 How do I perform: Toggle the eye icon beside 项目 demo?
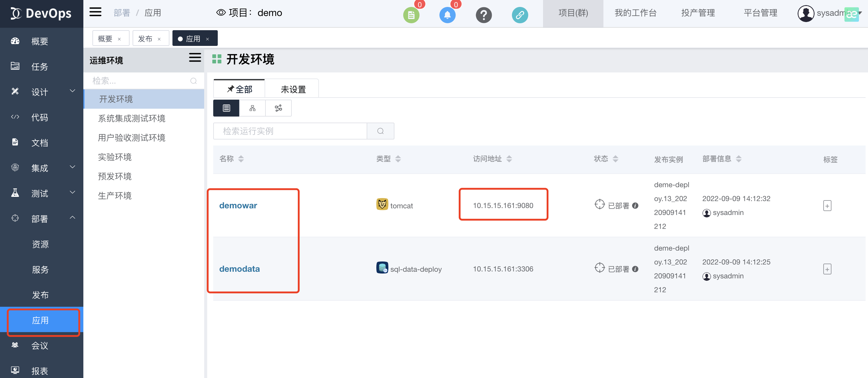click(x=221, y=13)
